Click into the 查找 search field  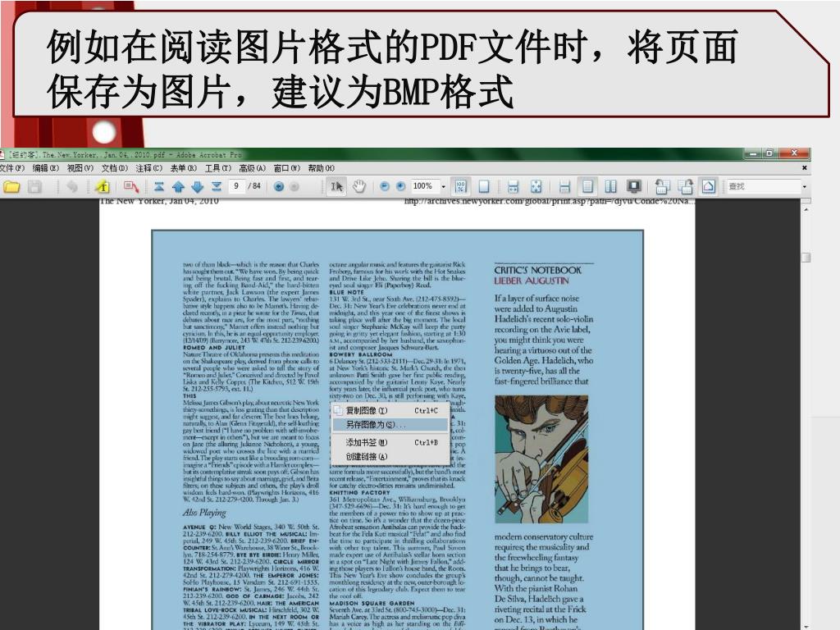coord(764,186)
